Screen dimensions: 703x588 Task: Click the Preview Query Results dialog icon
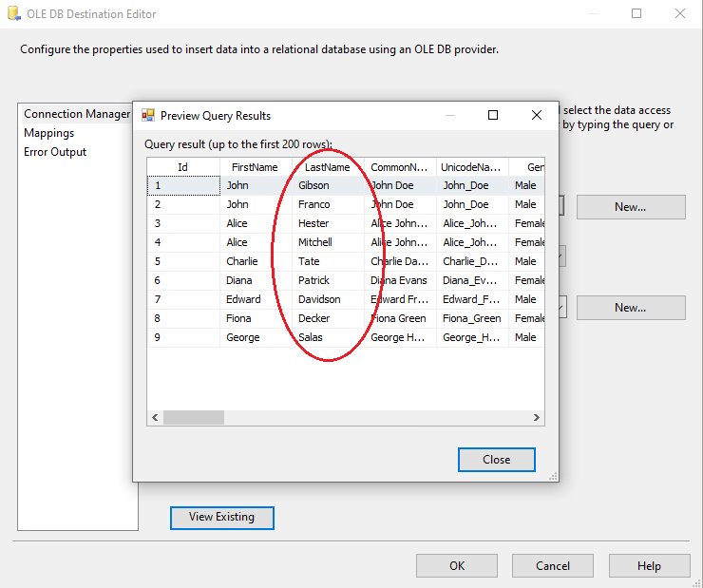pyautogui.click(x=148, y=116)
